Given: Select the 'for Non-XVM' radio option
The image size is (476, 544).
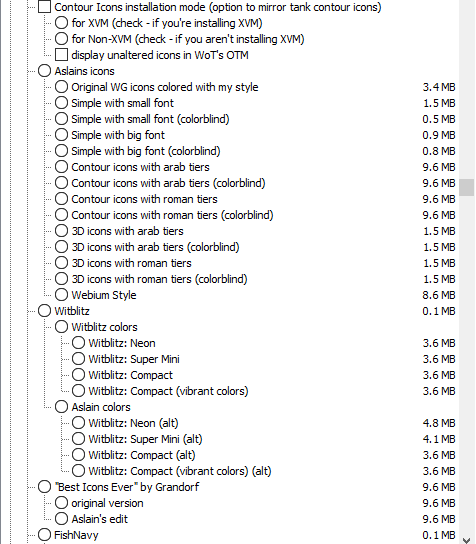Looking at the screenshot, I should point(61,39).
